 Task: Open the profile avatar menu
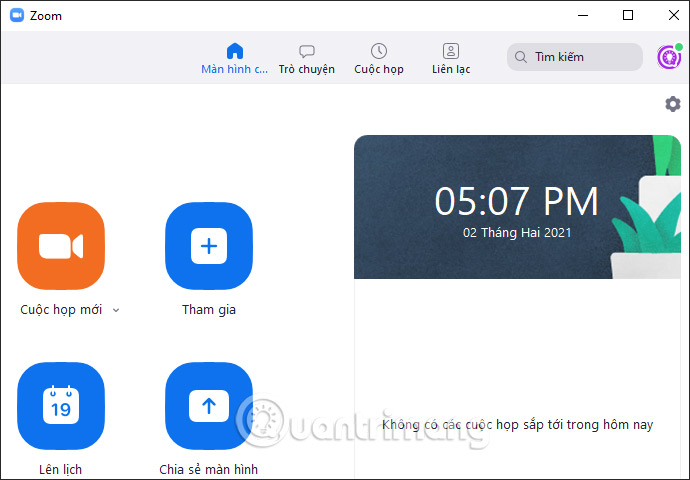(x=669, y=57)
